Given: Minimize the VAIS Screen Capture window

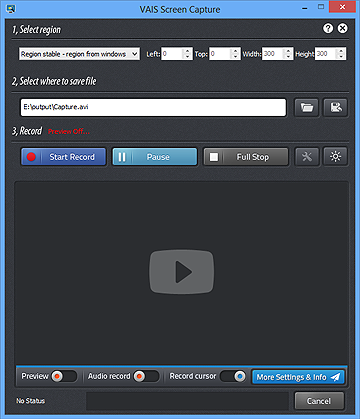Looking at the screenshot, I should click(305, 8).
